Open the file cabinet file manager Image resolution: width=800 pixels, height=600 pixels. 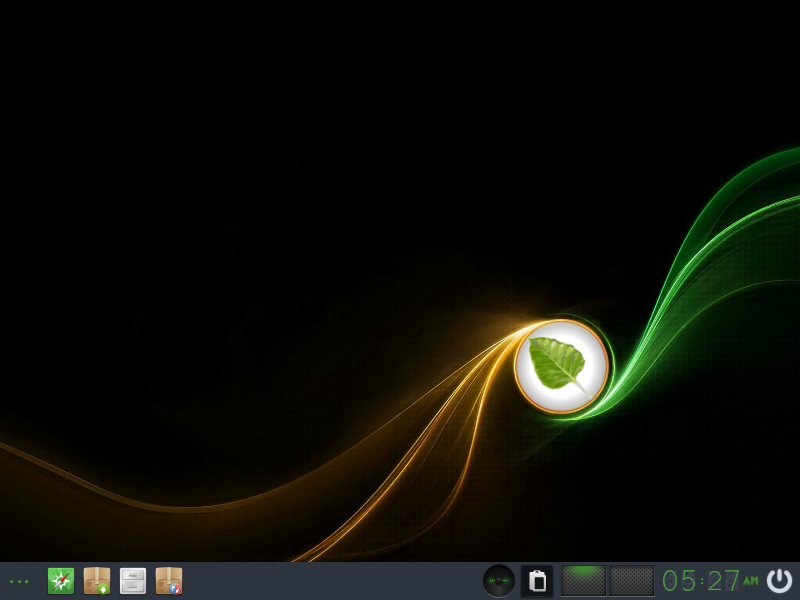click(x=133, y=581)
